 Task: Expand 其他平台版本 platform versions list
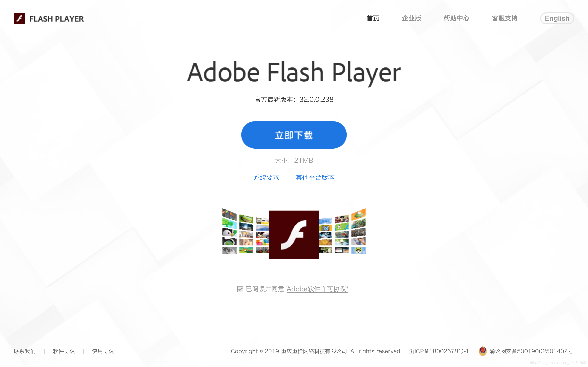click(x=315, y=177)
